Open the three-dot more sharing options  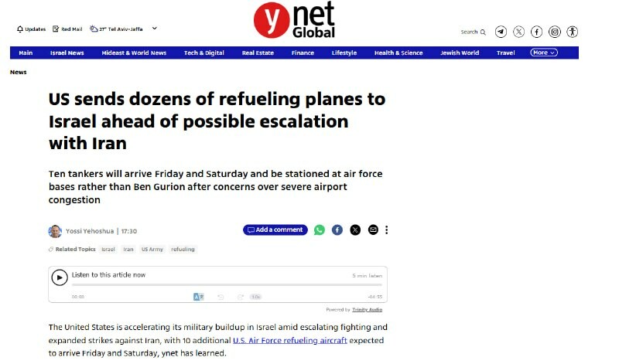(x=386, y=230)
